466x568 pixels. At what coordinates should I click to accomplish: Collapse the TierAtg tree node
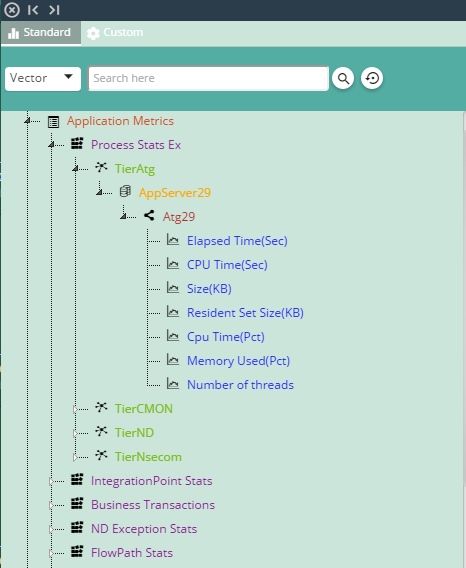pyautogui.click(x=75, y=169)
